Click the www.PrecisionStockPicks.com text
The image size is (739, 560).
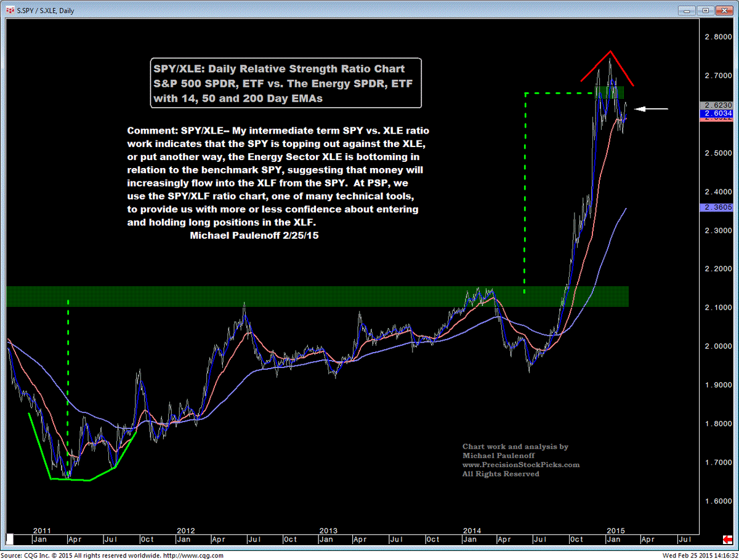pos(521,465)
